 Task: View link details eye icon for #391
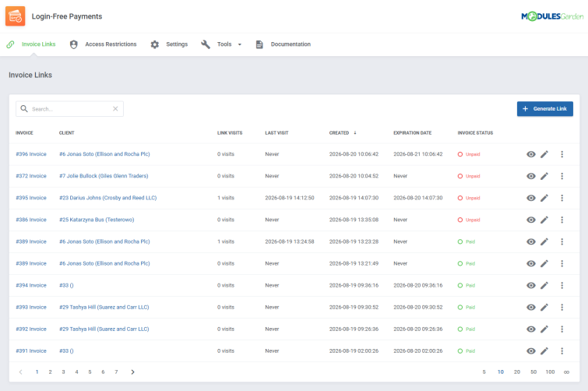point(531,351)
